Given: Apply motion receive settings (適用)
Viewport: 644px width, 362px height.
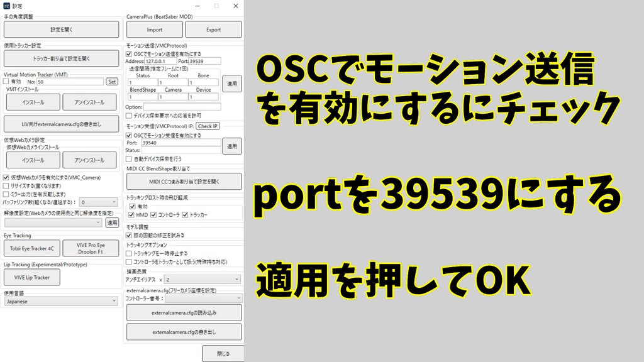Looking at the screenshot, I should [232, 146].
